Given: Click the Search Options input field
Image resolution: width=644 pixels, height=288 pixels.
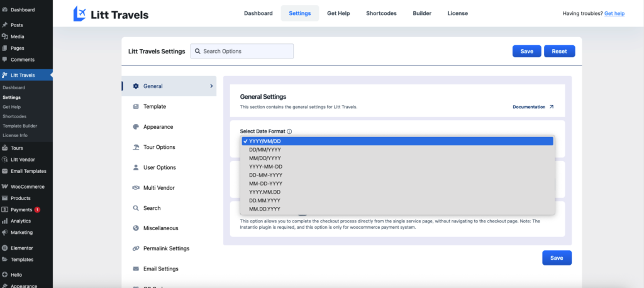Looking at the screenshot, I should pyautogui.click(x=242, y=51).
